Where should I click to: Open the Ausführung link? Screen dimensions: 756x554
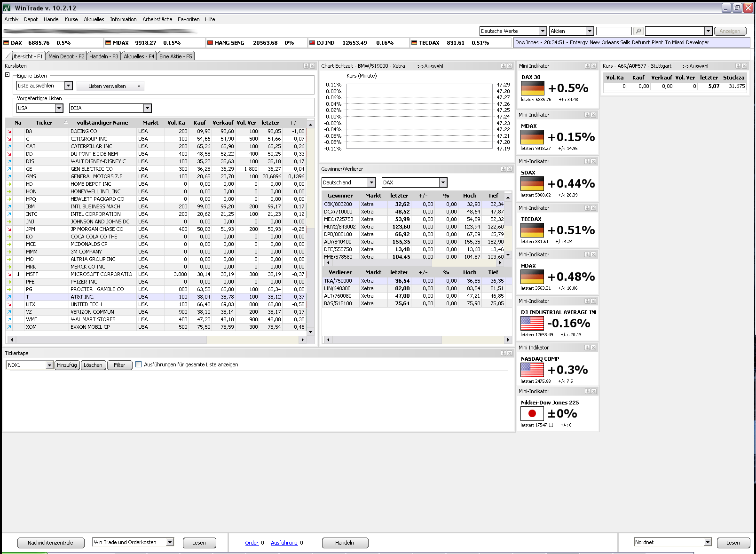(x=284, y=543)
